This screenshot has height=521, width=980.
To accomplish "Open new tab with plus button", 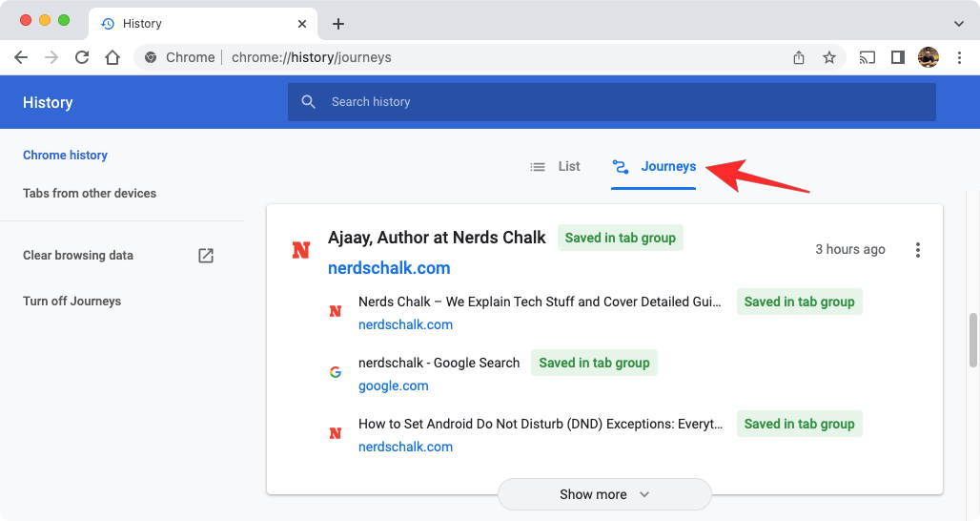I will (338, 24).
